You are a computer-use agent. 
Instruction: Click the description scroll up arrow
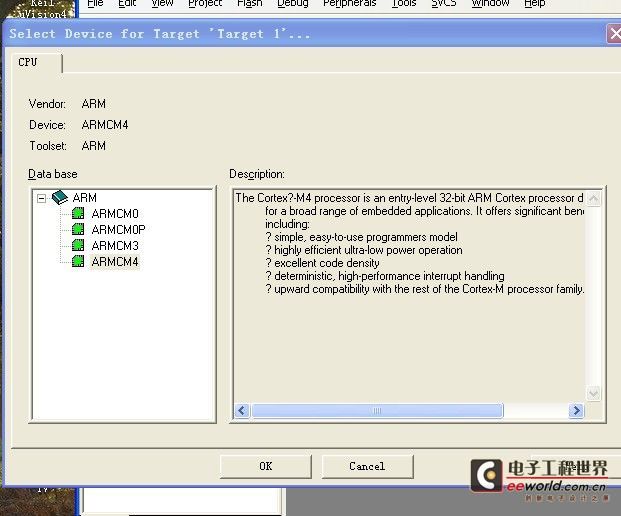click(x=593, y=198)
